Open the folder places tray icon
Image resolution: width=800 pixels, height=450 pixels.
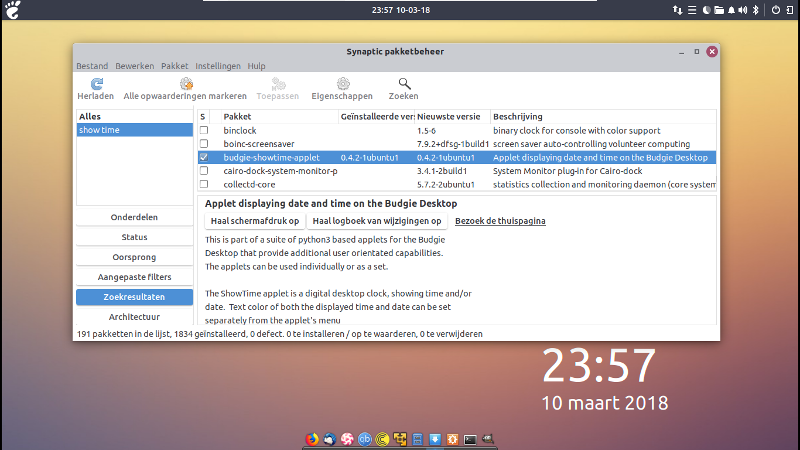(719, 10)
